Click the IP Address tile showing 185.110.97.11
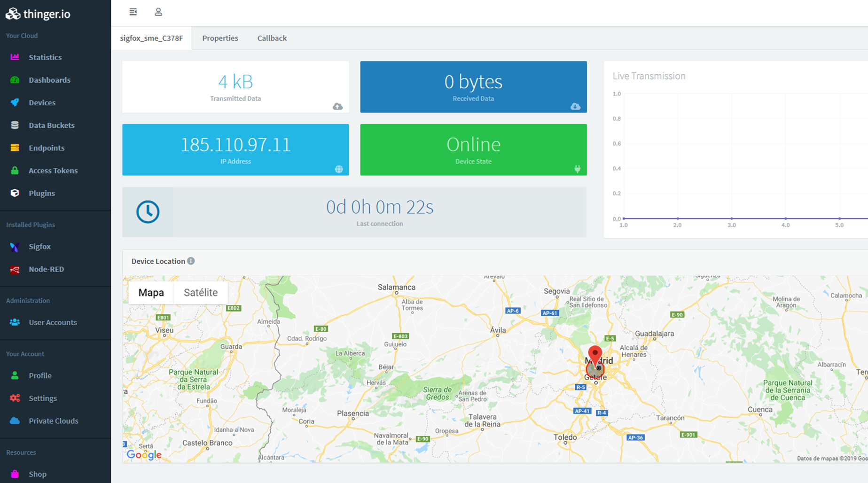868x483 pixels. (x=235, y=149)
